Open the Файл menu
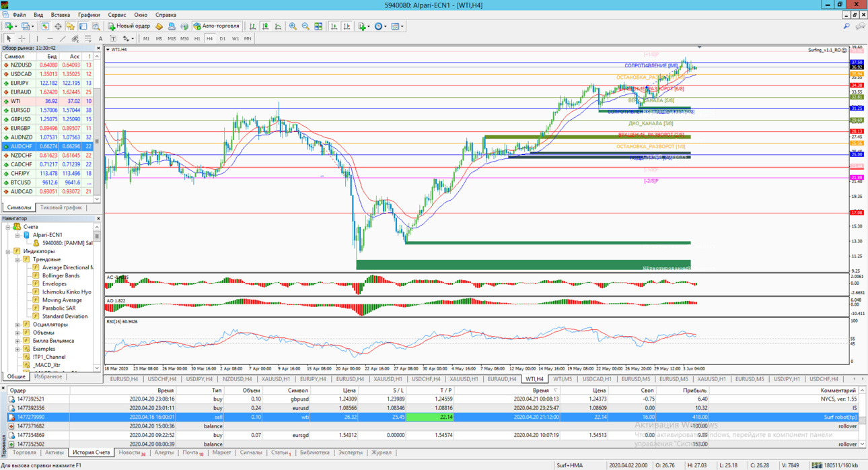868x470 pixels. click(19, 15)
